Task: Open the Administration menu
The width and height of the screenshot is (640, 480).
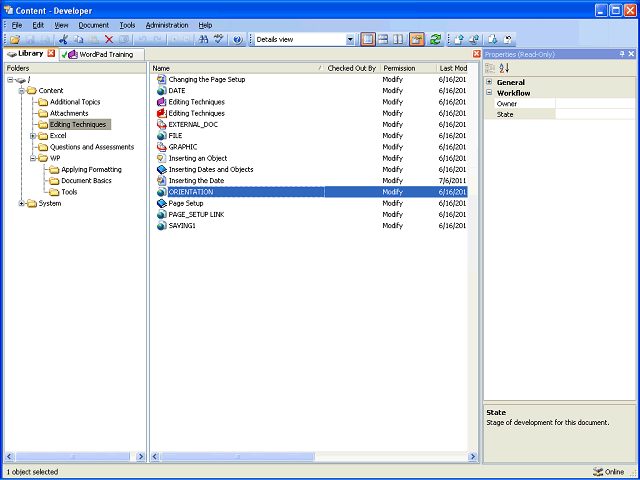Action: [x=167, y=25]
